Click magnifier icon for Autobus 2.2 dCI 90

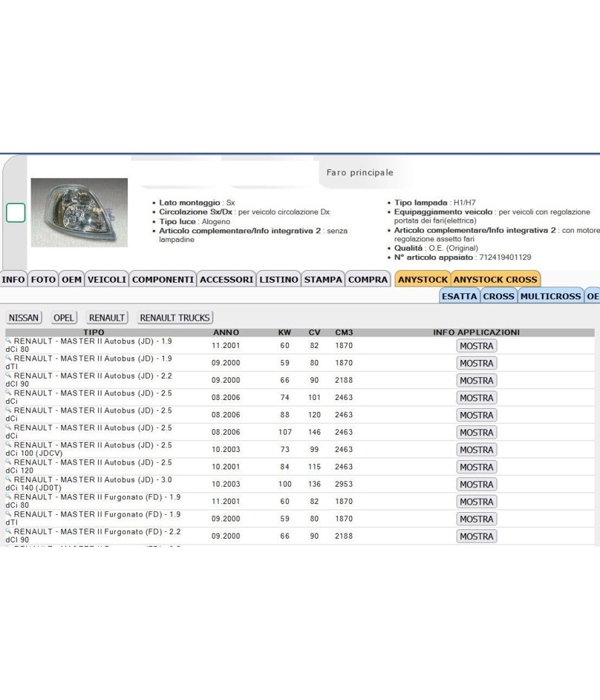(9, 375)
